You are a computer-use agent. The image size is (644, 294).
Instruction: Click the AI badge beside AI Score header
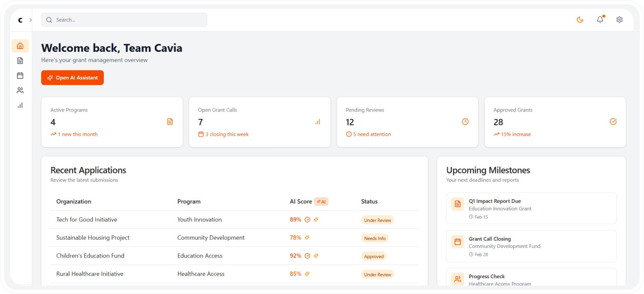[x=321, y=201]
